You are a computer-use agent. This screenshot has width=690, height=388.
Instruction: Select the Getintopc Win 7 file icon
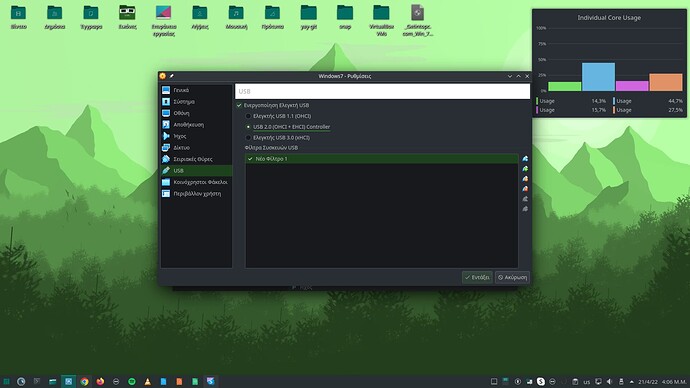pos(418,20)
